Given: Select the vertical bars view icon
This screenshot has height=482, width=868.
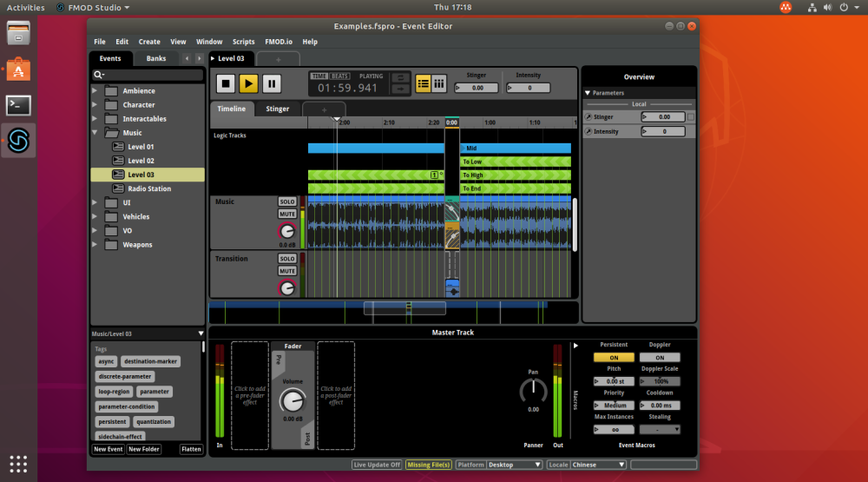Looking at the screenshot, I should (x=439, y=83).
